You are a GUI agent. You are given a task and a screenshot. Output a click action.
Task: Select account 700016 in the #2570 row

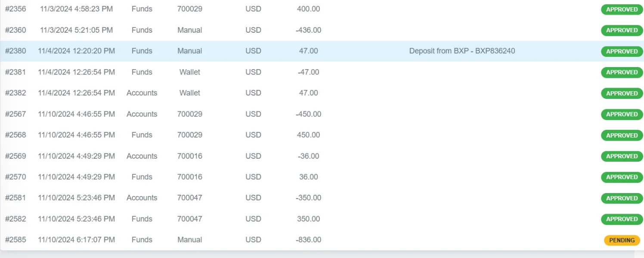pyautogui.click(x=189, y=177)
